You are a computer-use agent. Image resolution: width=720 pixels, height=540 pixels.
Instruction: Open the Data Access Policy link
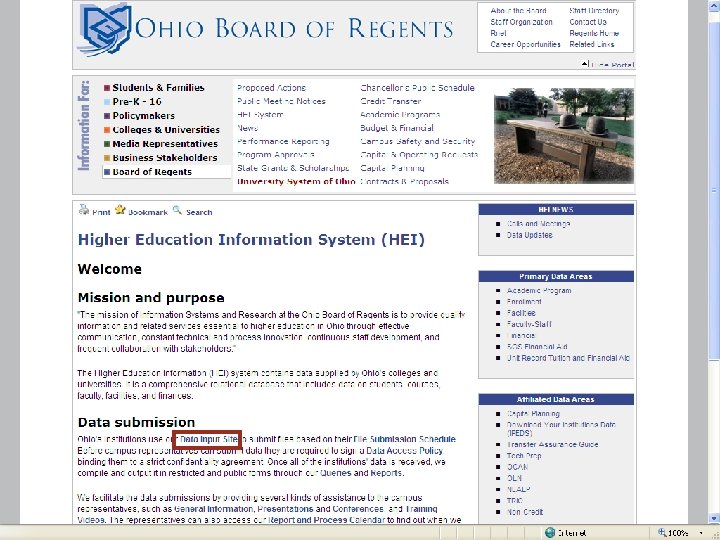(405, 450)
